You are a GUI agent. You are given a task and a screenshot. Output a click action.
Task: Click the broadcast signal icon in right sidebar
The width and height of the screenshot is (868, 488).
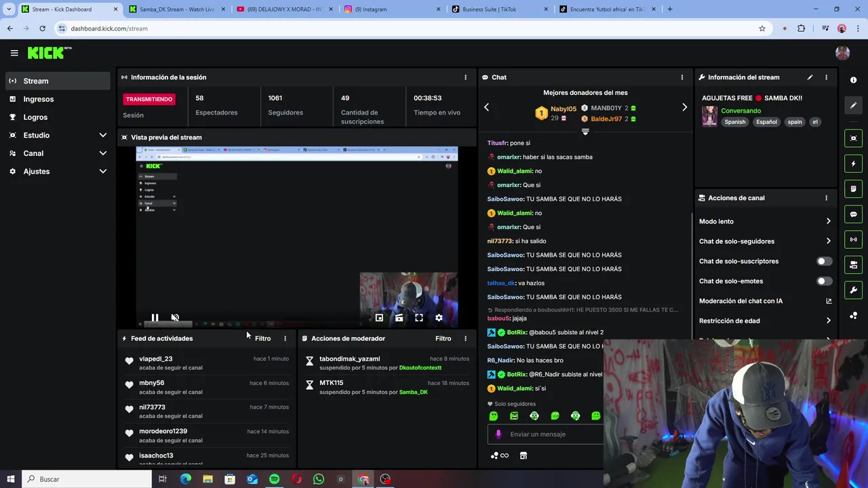coord(853,239)
